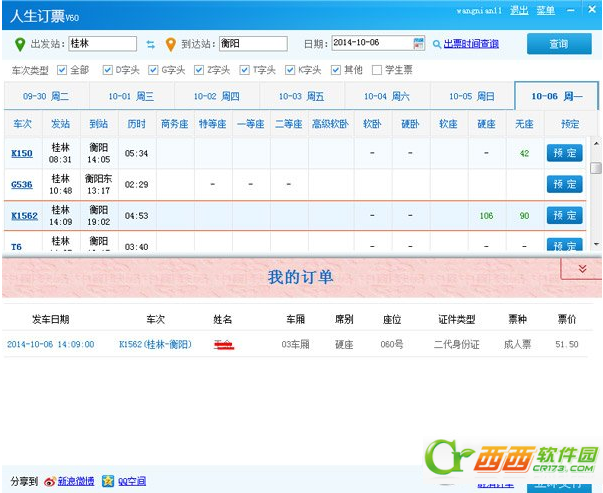This screenshot has width=603, height=493.
Task: Click the magnifier icon beside 出票时间查询
Action: click(436, 44)
